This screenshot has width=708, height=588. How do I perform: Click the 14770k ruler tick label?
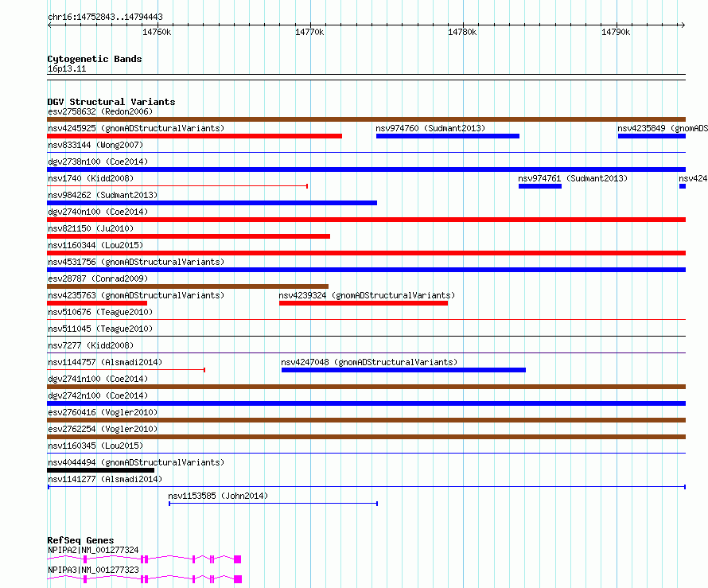[309, 32]
